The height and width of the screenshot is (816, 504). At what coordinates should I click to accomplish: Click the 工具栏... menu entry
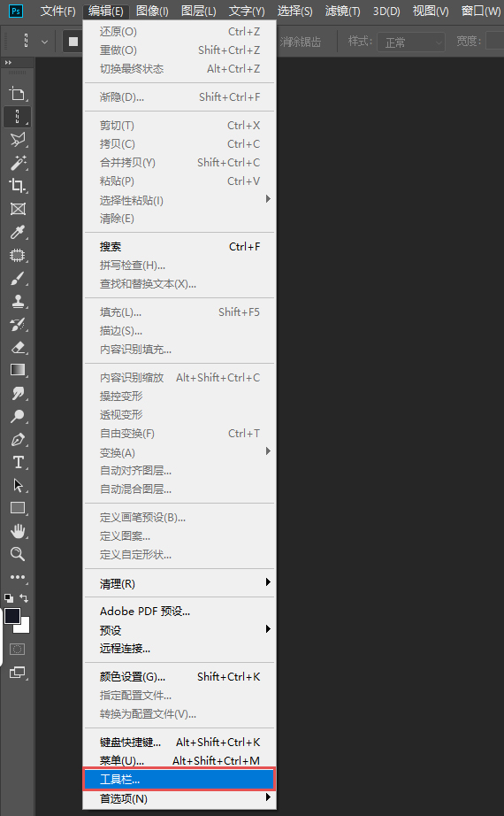click(x=179, y=779)
